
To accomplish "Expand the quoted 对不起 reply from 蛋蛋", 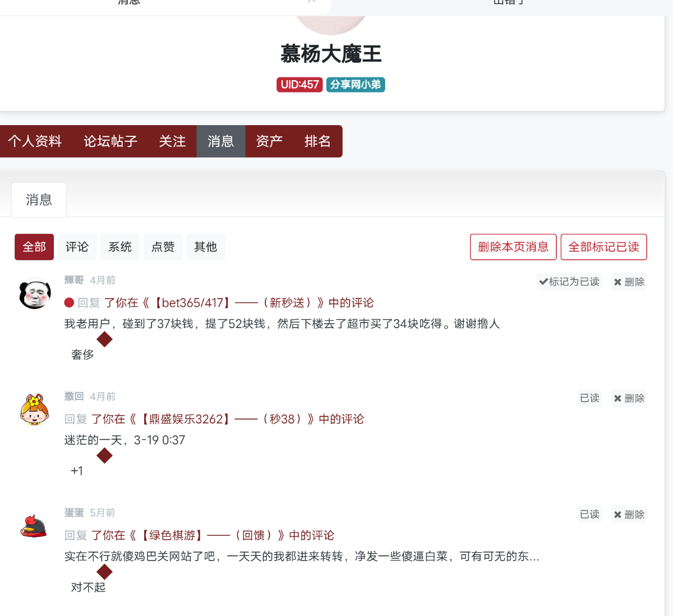I will coord(104,572).
